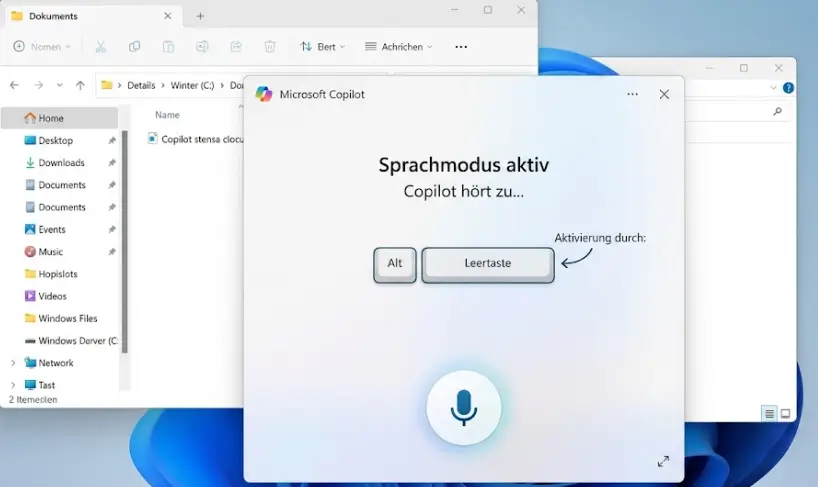Add a new Explorer tab with plus button
The width and height of the screenshot is (818, 487).
pyautogui.click(x=200, y=16)
